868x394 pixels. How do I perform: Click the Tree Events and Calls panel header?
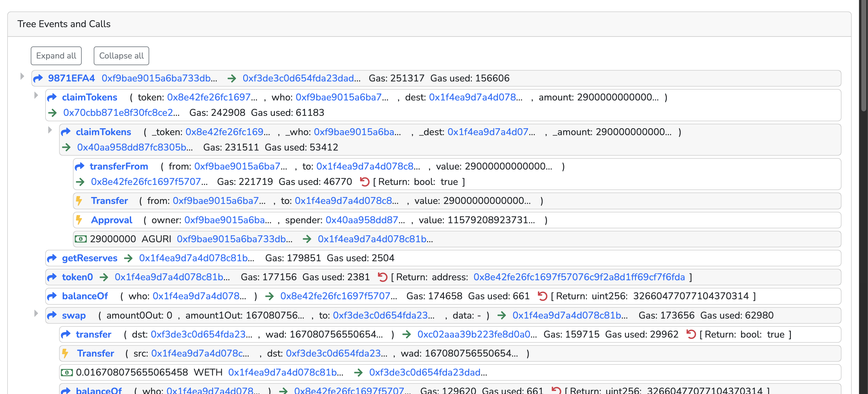[x=429, y=24]
